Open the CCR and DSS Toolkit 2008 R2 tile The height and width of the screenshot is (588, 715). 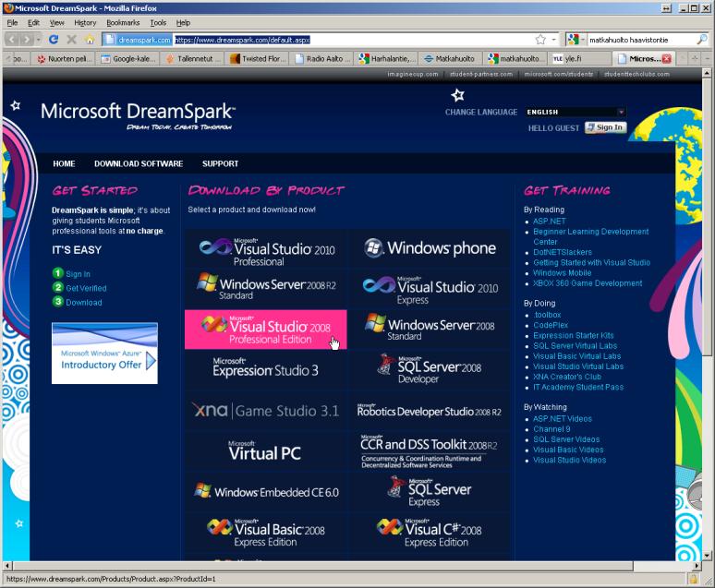pos(430,451)
